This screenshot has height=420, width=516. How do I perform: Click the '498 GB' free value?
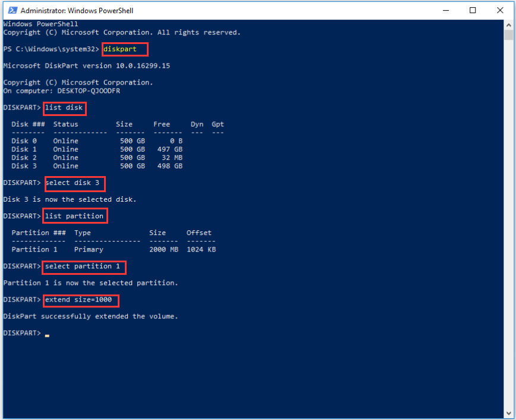(170, 166)
